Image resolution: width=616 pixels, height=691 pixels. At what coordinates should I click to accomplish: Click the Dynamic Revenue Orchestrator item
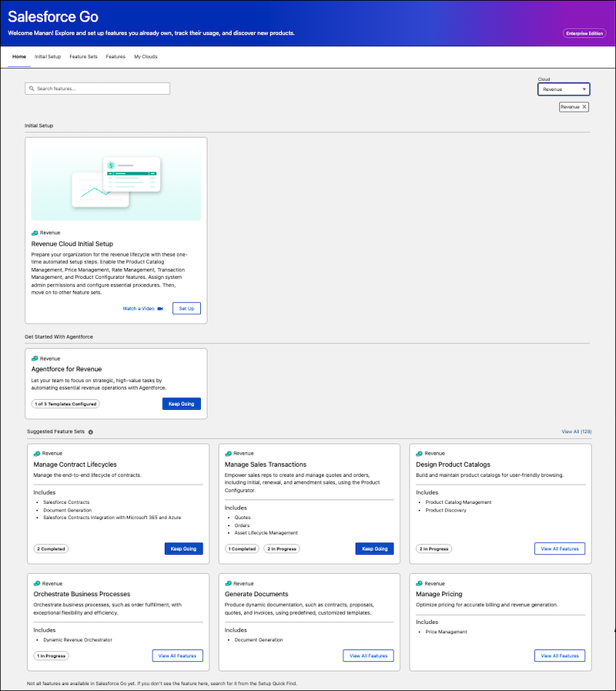pyautogui.click(x=78, y=640)
